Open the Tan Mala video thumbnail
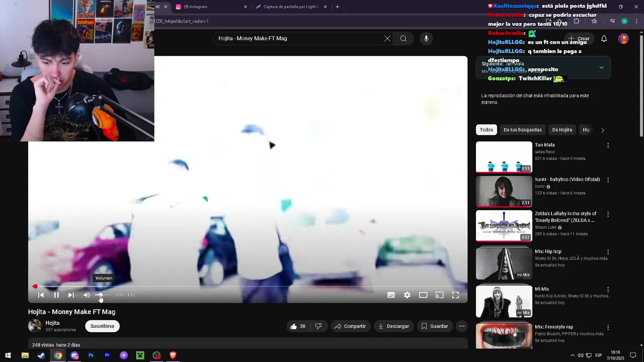The image size is (644, 362). [x=504, y=157]
